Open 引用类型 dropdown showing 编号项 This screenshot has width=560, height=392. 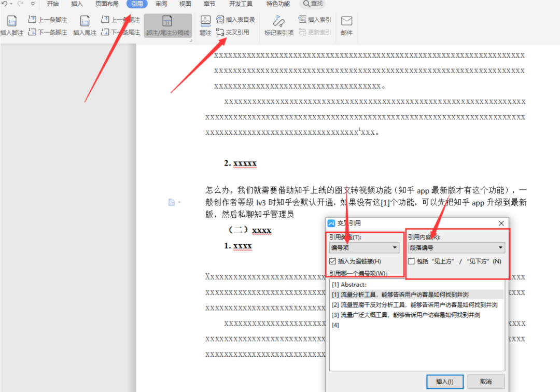pos(364,247)
